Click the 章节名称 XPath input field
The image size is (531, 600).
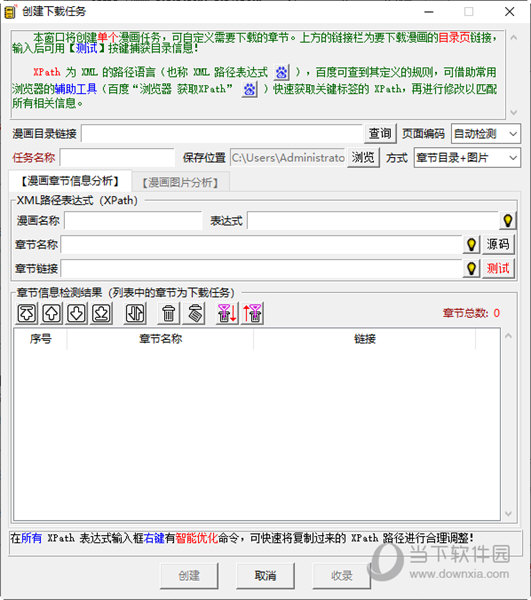261,244
